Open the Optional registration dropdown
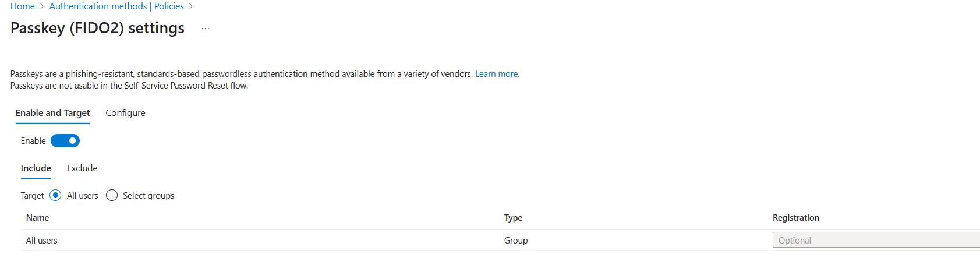 (x=876, y=240)
